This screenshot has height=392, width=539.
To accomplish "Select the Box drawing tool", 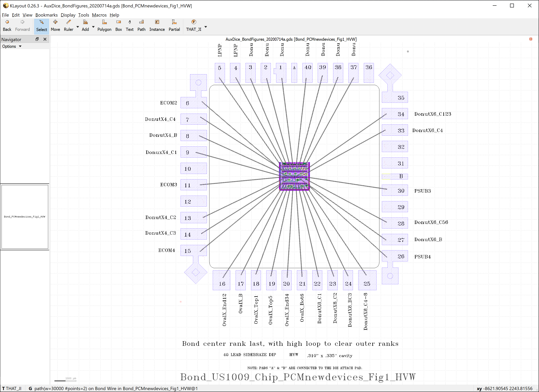I will [x=118, y=25].
